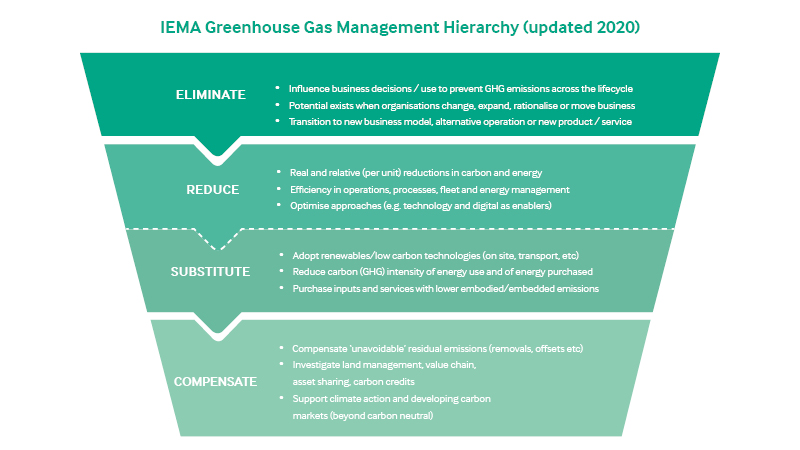Click 'Influence business decisions / use to prevent GHG emissions'
Image resolution: width=800 pixels, height=450 pixels.
(461, 89)
